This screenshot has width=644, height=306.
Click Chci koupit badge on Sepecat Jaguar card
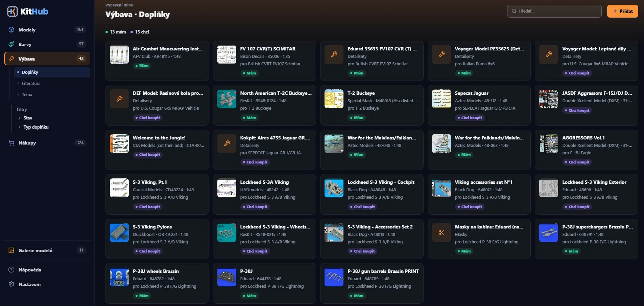pyautogui.click(x=470, y=118)
